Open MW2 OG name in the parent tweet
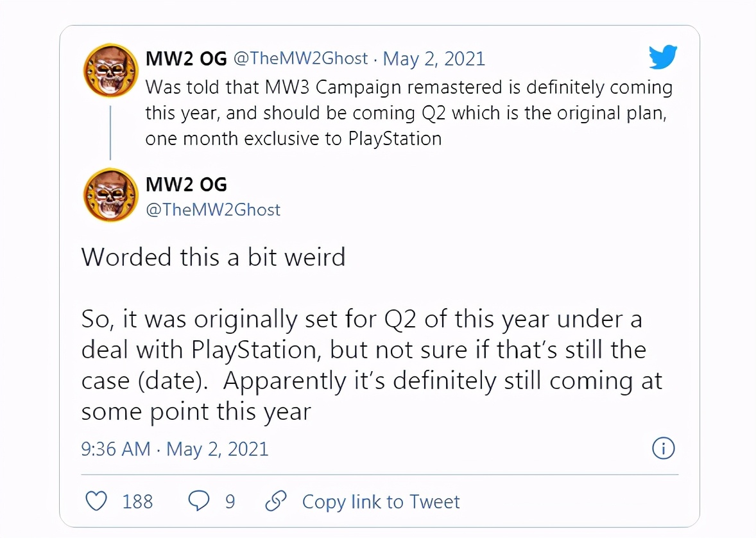 tap(186, 59)
